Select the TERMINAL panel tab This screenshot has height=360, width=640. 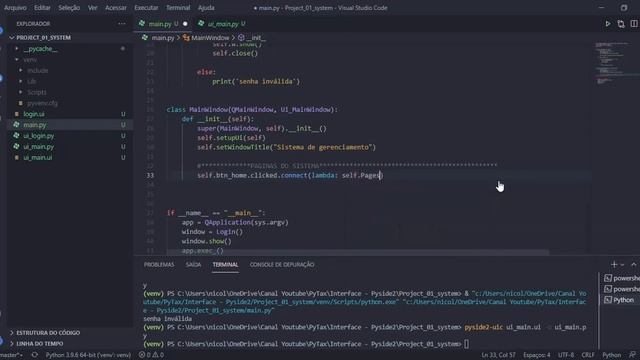tap(225, 265)
